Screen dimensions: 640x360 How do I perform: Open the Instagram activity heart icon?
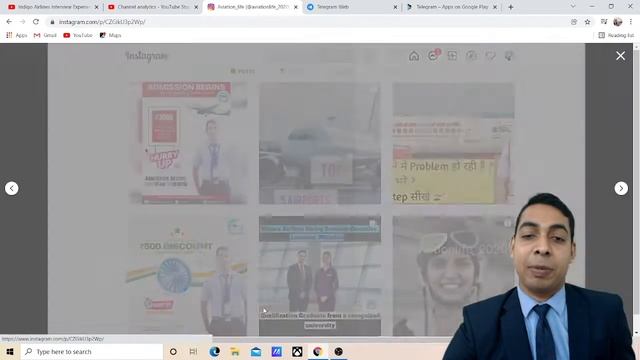pos(490,56)
